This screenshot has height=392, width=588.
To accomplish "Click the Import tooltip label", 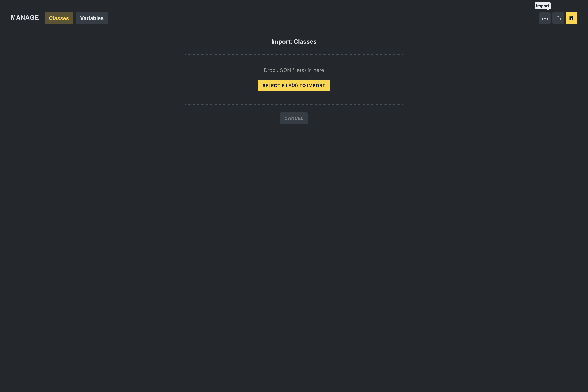I will 542,6.
